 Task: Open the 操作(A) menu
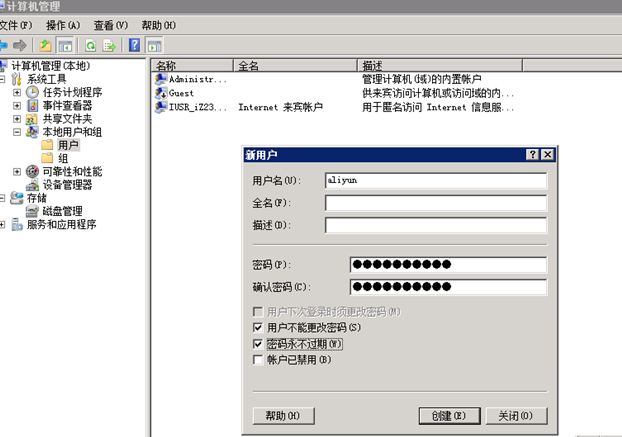pos(62,24)
